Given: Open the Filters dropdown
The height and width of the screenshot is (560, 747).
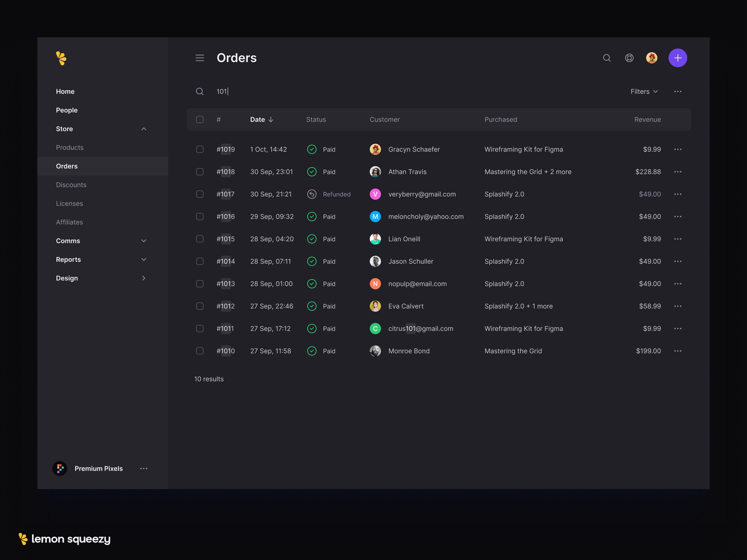Looking at the screenshot, I should 644,91.
